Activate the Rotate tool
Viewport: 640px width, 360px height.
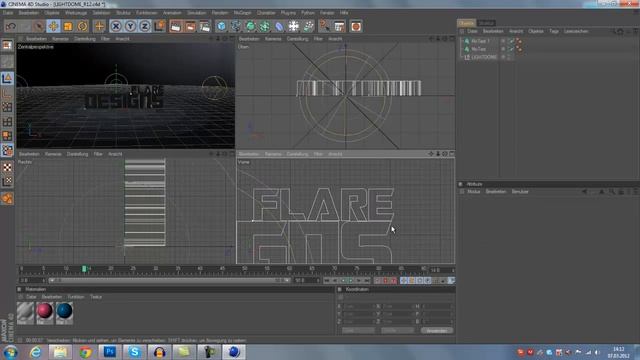pos(82,26)
